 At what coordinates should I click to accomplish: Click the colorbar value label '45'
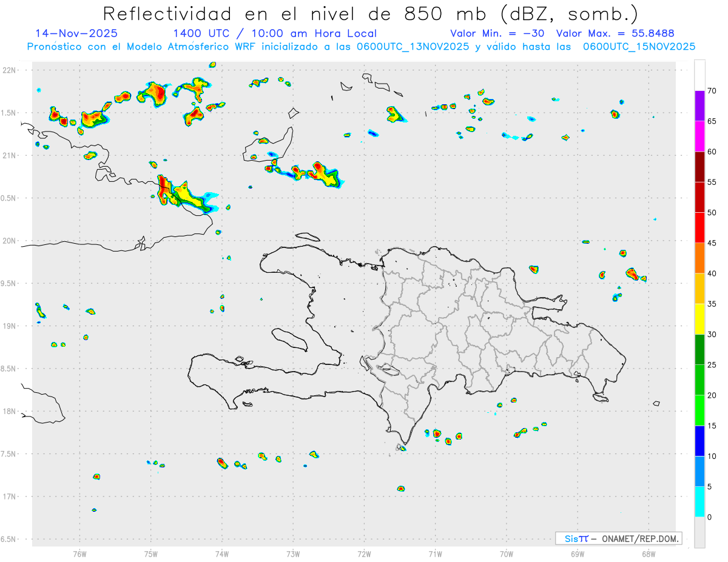[712, 243]
